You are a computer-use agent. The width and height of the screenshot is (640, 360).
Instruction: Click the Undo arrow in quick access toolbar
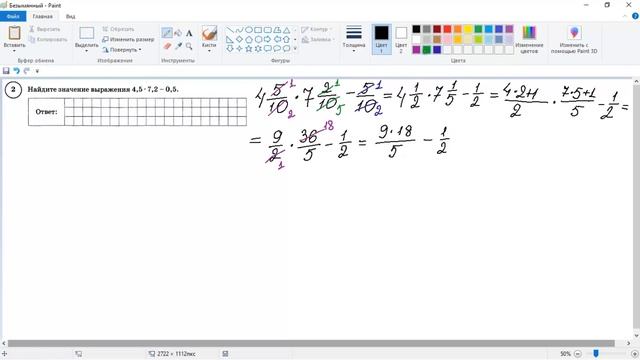[x=16, y=71]
